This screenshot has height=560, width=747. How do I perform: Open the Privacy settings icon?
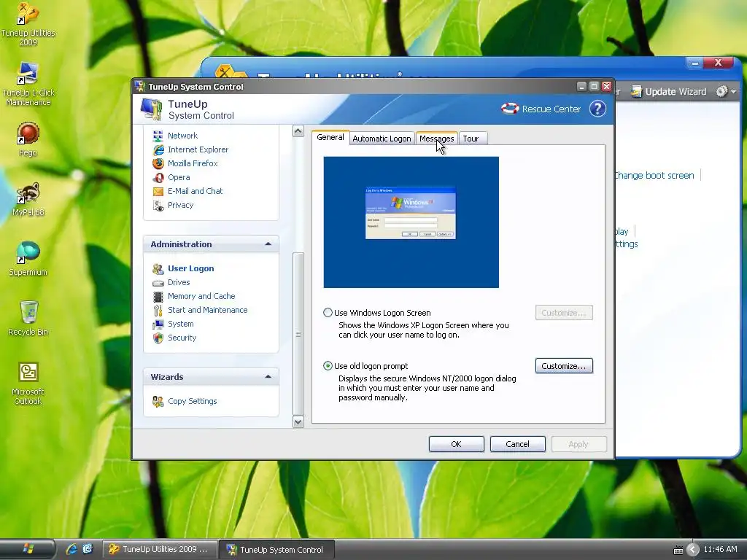click(x=158, y=205)
